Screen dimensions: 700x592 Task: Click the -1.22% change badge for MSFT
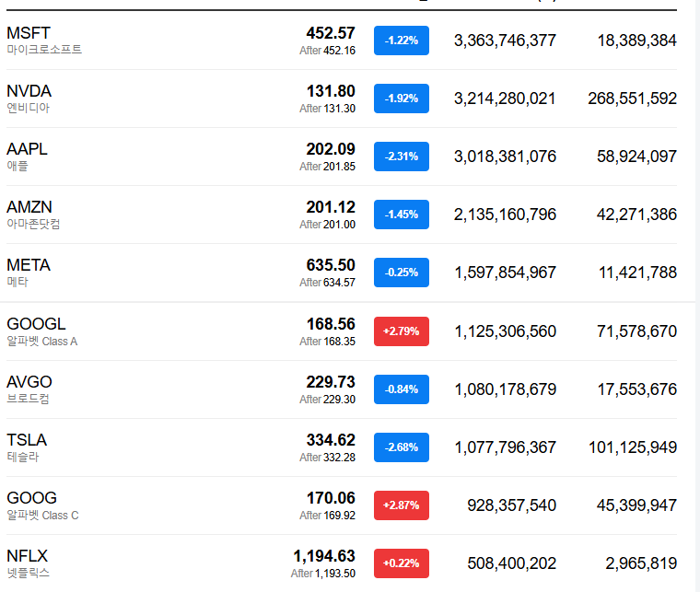402,41
